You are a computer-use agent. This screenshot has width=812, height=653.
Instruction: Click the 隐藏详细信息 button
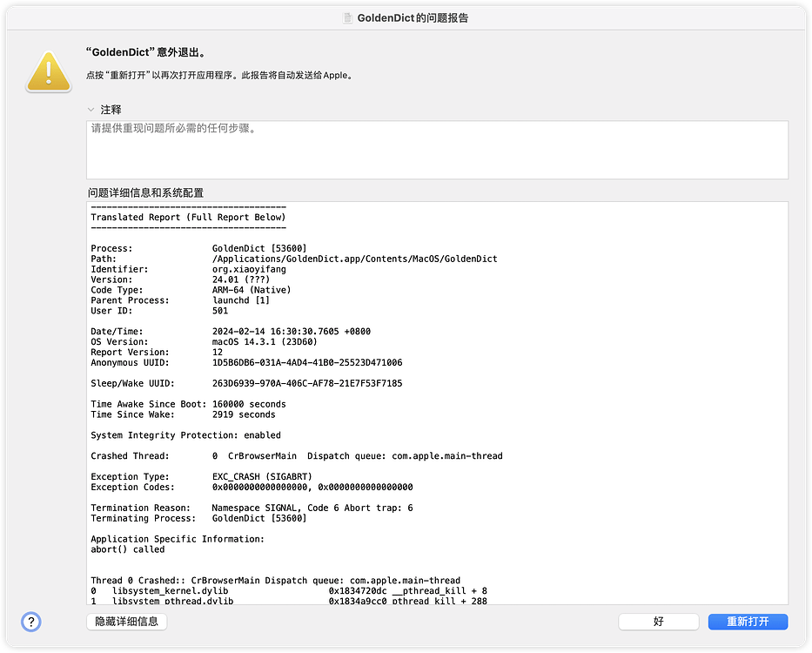tap(127, 622)
